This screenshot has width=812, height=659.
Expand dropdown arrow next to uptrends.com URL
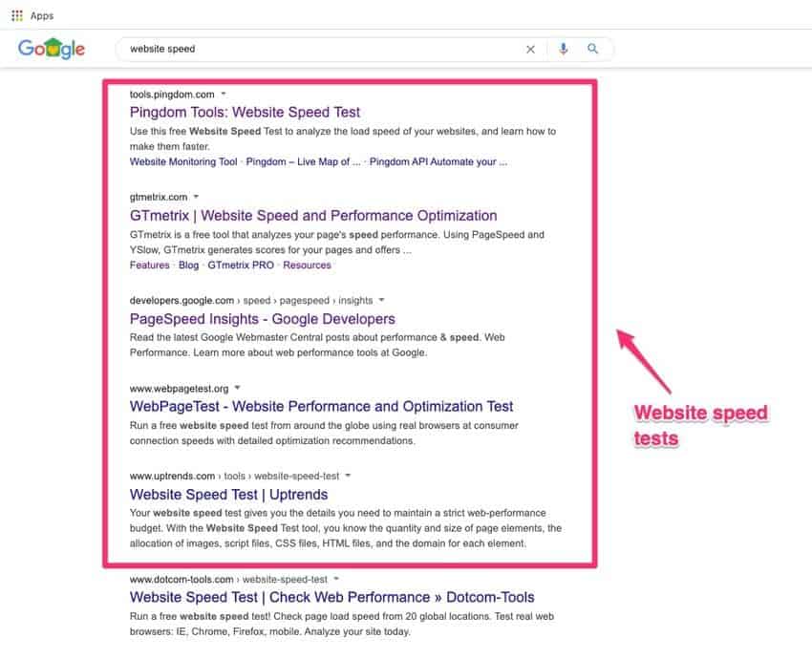349,475
